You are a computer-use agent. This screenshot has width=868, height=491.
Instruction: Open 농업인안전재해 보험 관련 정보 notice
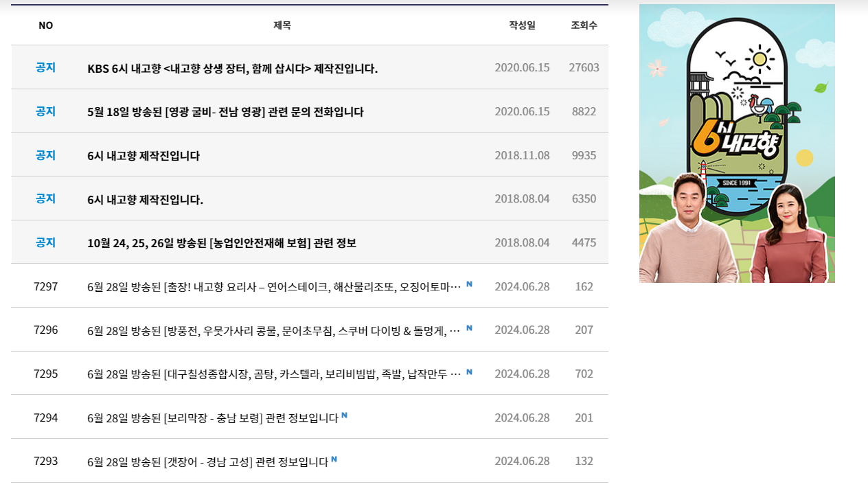coord(222,243)
